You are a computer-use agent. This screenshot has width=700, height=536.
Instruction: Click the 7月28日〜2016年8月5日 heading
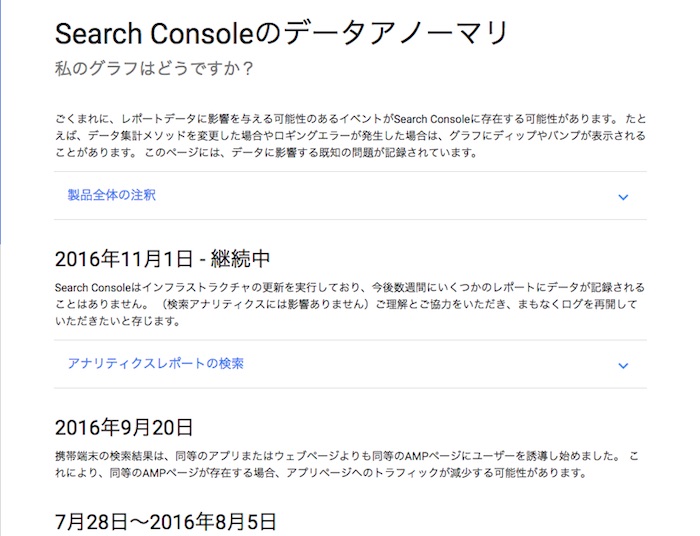point(165,521)
